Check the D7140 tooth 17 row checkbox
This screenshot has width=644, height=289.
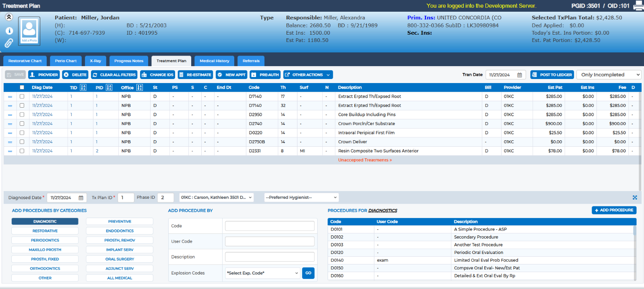[x=22, y=96]
